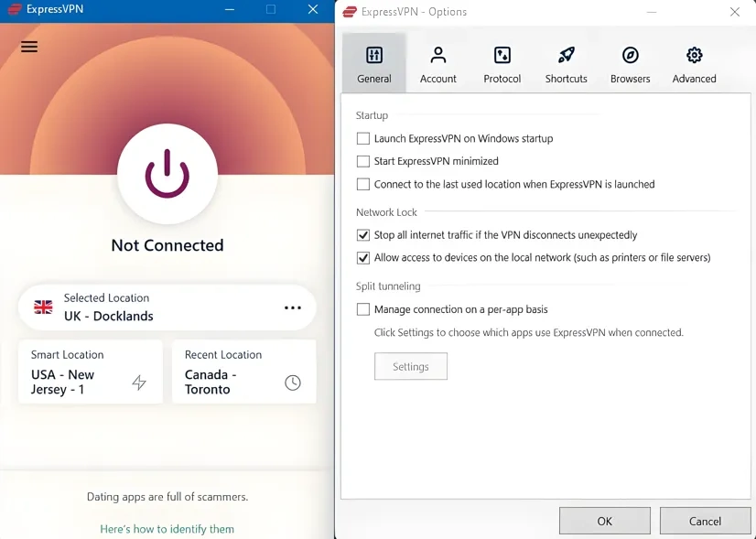Open the Advanced tab label

point(695,79)
